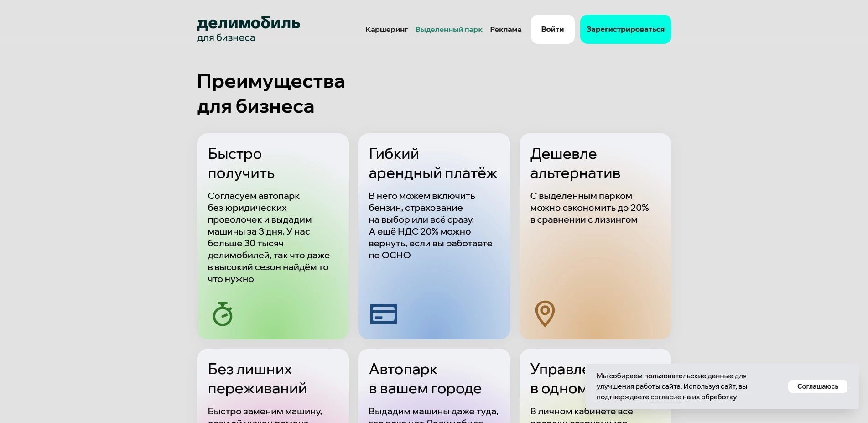
Task: Click the 'Дешевле альтернатив' card
Action: (595, 235)
